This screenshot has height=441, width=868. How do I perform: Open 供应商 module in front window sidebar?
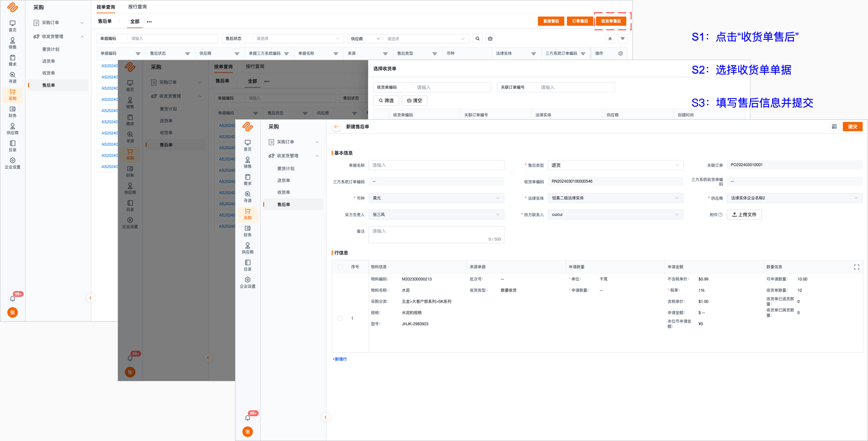(x=248, y=248)
